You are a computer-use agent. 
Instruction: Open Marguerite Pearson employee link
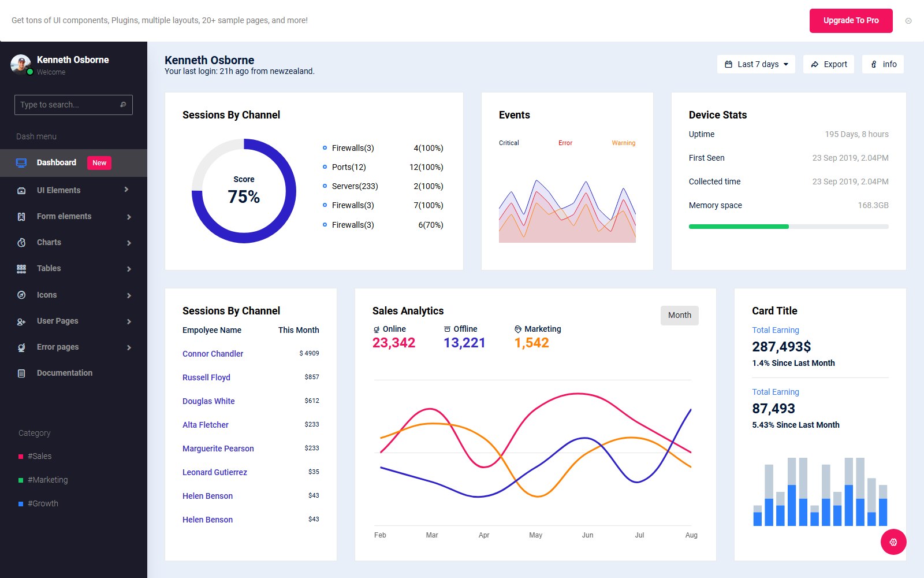point(218,449)
